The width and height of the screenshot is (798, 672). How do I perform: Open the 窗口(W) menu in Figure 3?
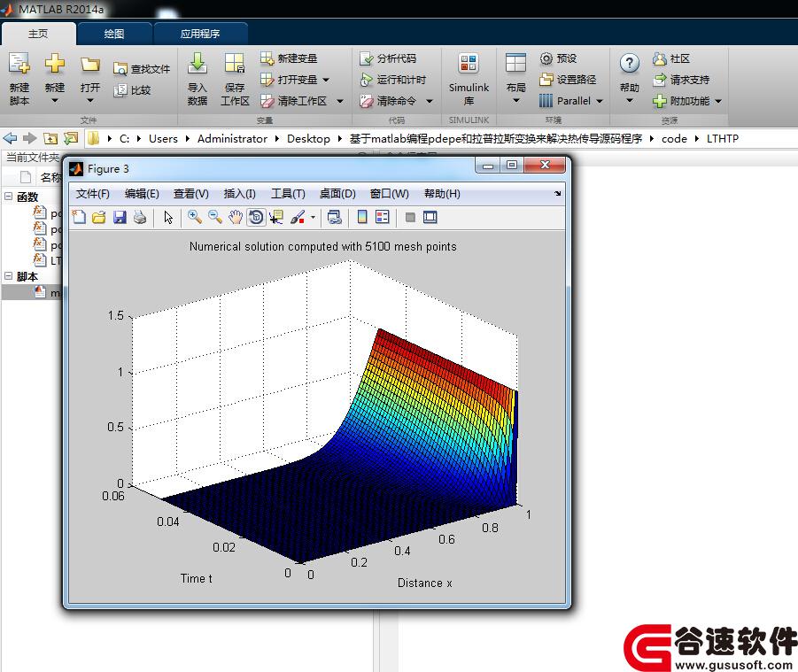pos(390,194)
